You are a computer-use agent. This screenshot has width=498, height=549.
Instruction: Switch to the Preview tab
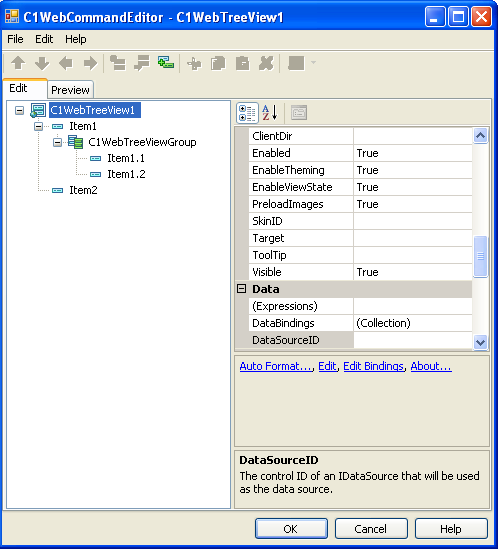(x=70, y=90)
